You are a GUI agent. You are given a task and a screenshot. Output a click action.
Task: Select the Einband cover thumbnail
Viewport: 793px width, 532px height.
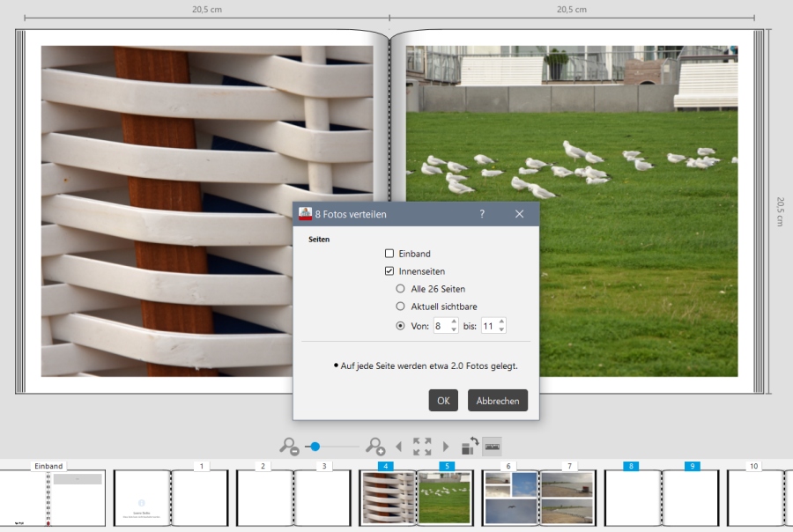coord(51,498)
